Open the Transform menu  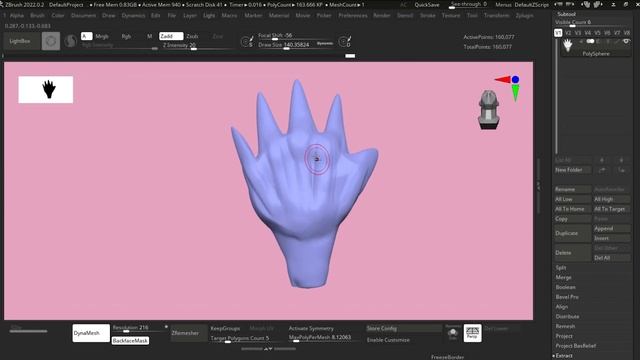point(497,16)
